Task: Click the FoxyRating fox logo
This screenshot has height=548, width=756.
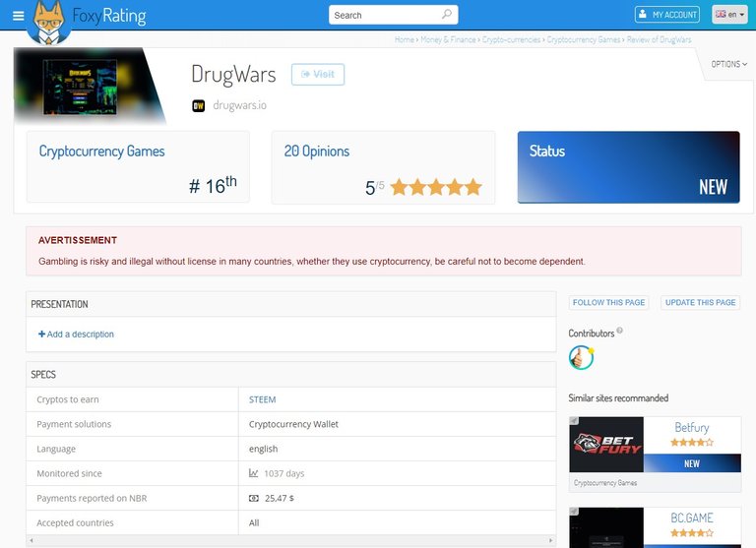Action: 48,23
